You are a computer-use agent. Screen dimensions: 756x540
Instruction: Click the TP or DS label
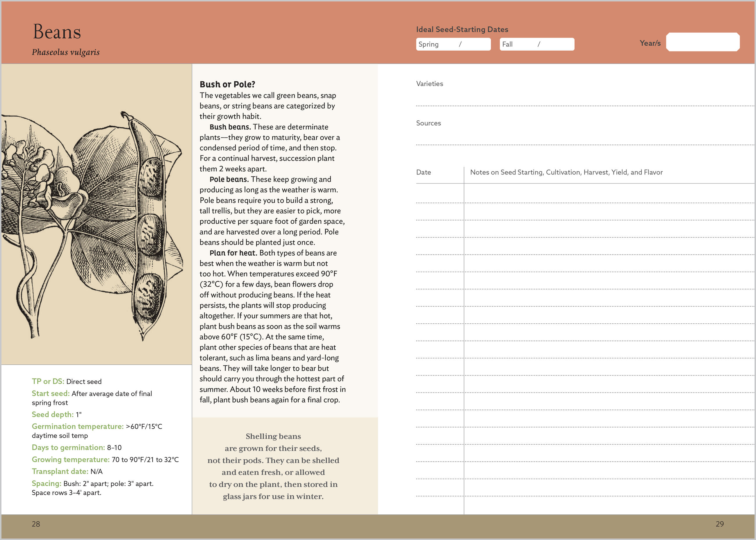point(48,382)
